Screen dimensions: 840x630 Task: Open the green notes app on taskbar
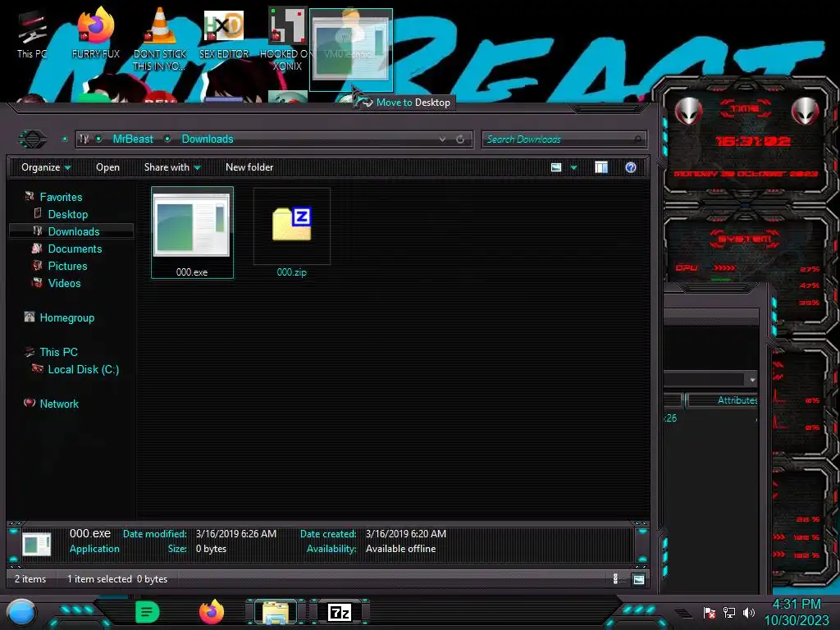(148, 612)
